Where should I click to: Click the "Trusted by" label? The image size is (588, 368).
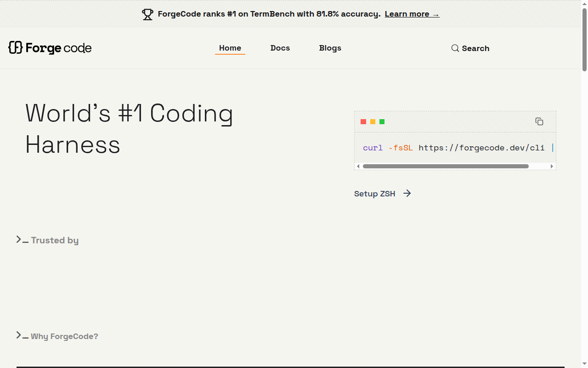tap(55, 240)
